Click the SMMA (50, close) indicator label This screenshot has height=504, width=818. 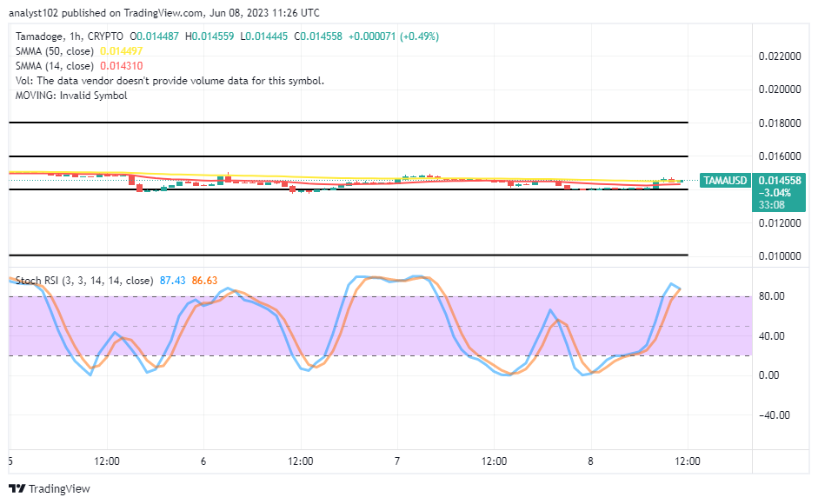coord(55,51)
